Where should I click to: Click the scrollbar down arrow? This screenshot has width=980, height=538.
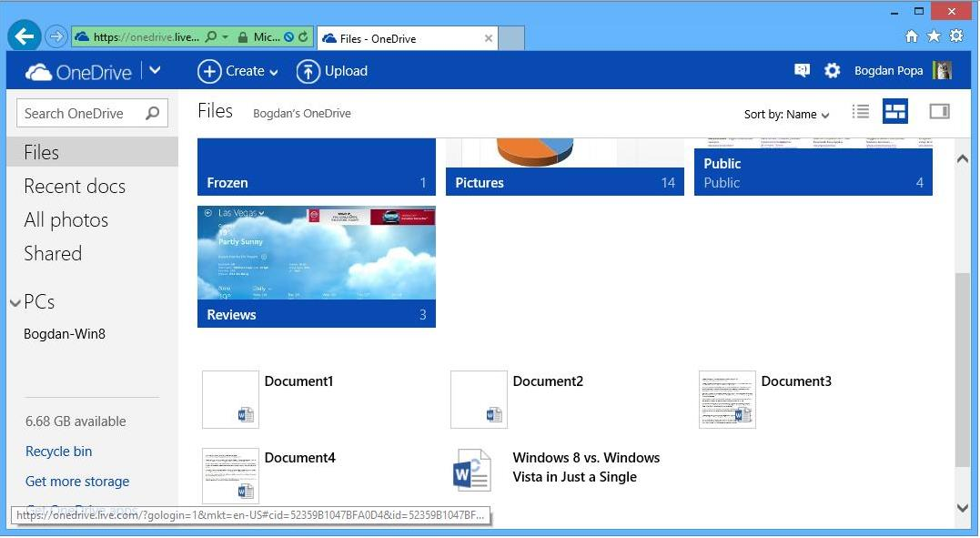click(963, 508)
